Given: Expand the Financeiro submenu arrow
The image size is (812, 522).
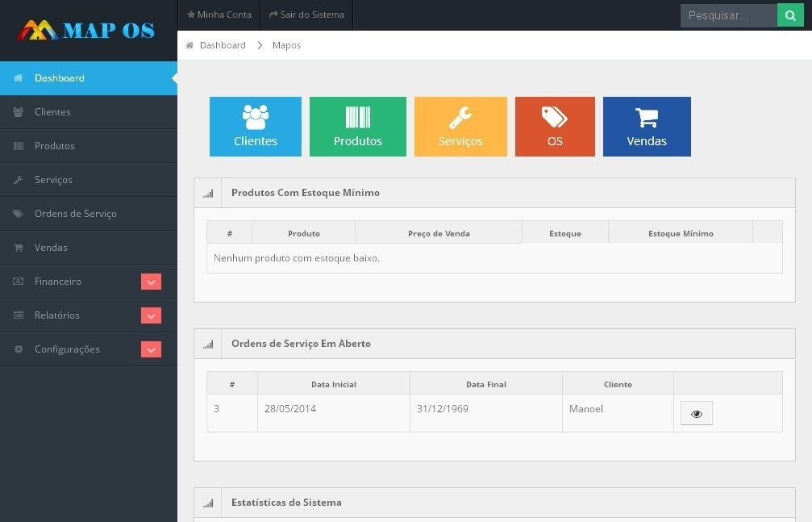Looking at the screenshot, I should click(151, 282).
